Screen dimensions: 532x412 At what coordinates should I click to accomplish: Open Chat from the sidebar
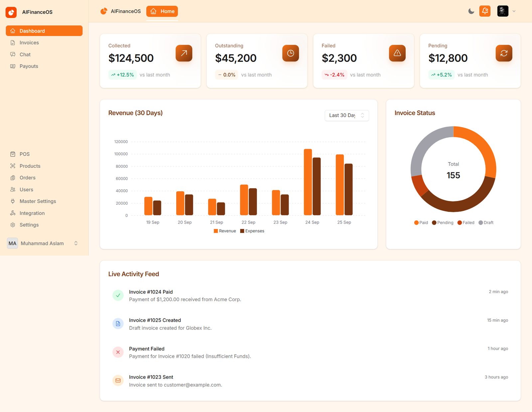44,55
